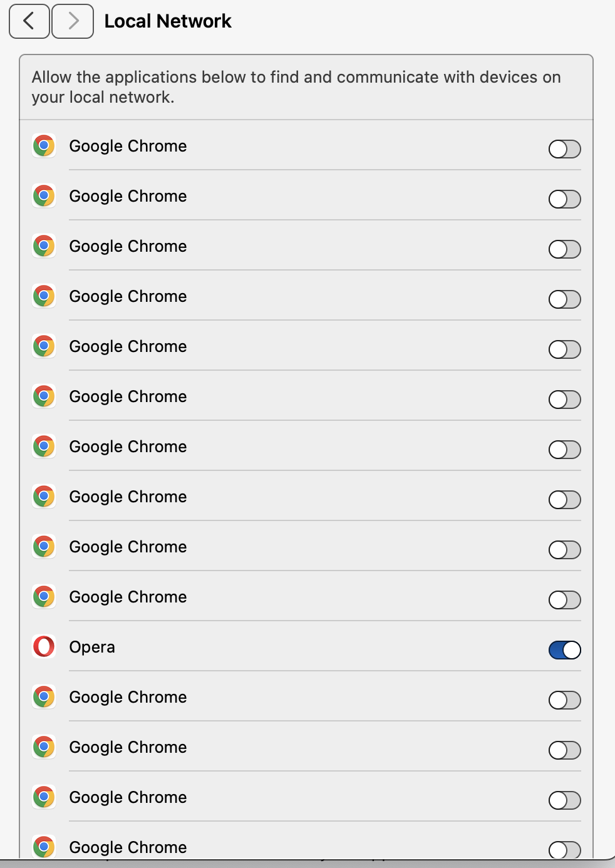This screenshot has height=868, width=615.
Task: Click the Google Chrome label right below Opera
Action: 128,697
